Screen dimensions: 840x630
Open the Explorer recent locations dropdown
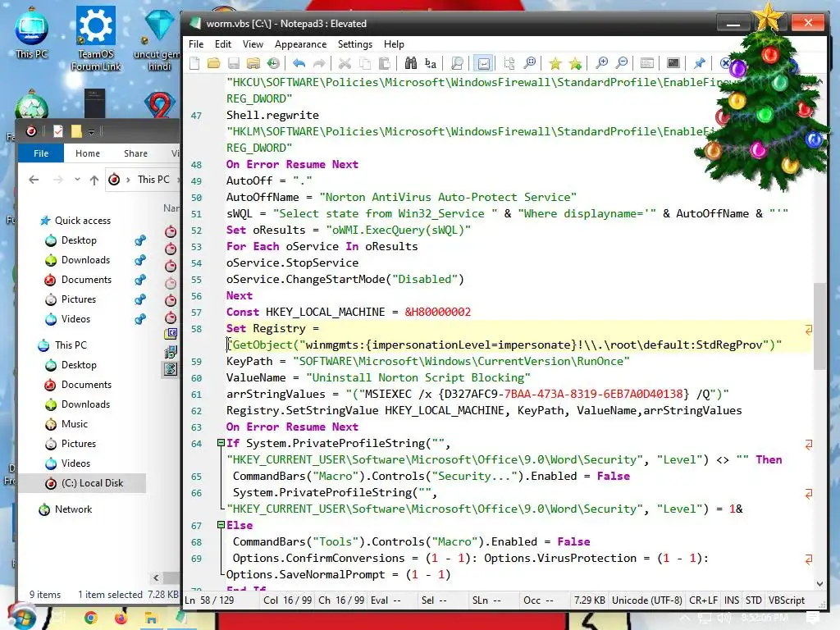click(77, 180)
